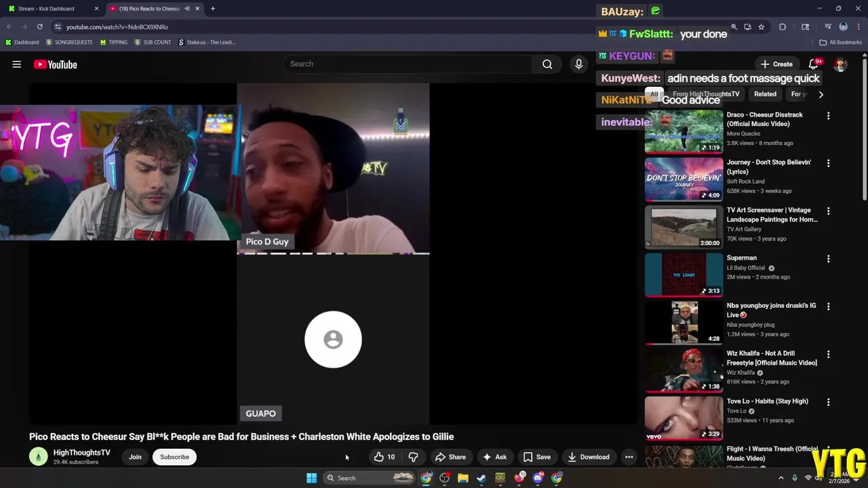Open Chrome three-dot menu
Viewport: 868px width, 488px height.
coord(859,26)
